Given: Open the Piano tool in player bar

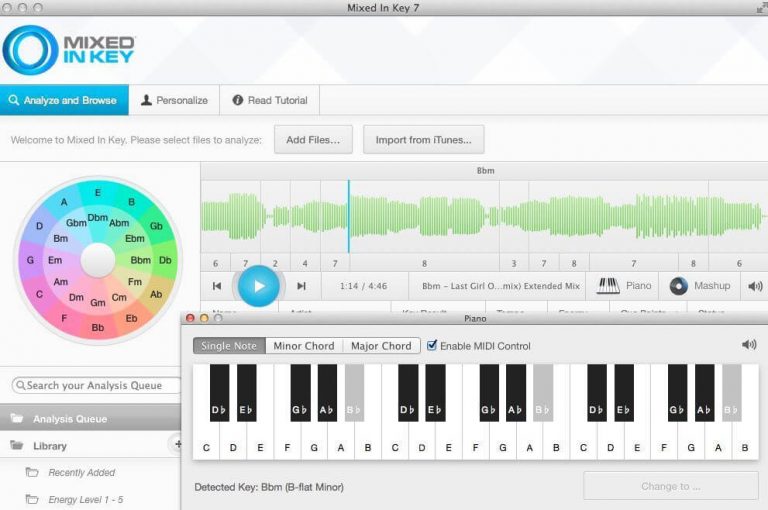Looking at the screenshot, I should pos(624,286).
